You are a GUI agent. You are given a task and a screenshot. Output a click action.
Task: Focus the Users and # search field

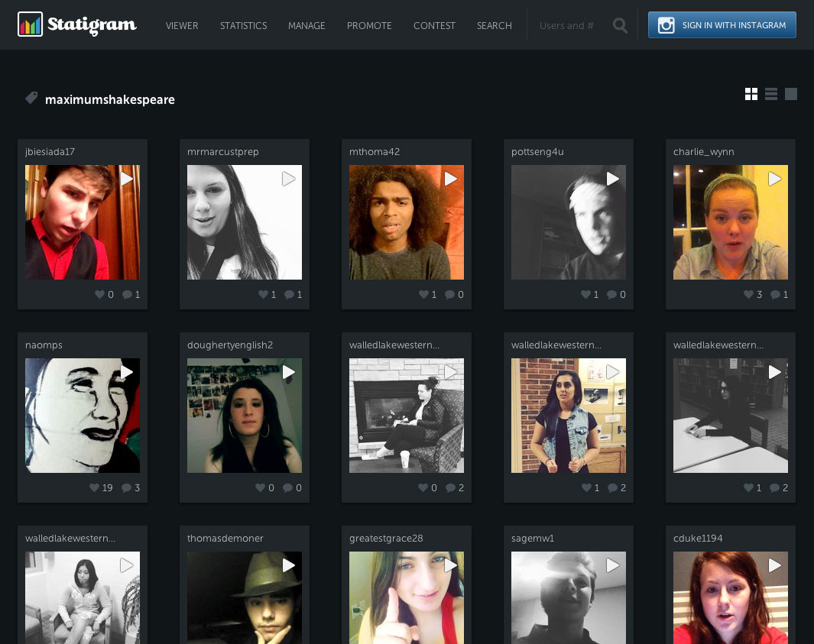pyautogui.click(x=567, y=26)
